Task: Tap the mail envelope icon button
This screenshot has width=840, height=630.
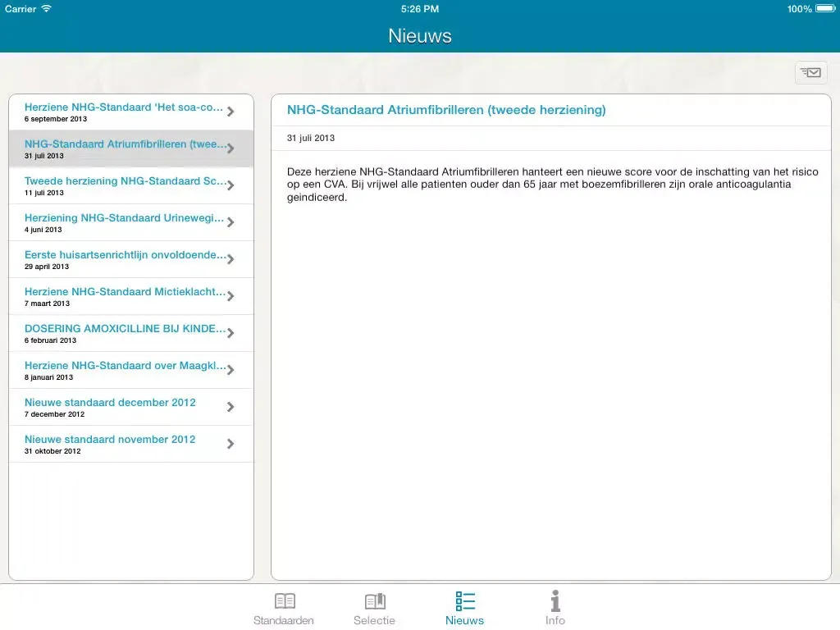Action: (810, 73)
